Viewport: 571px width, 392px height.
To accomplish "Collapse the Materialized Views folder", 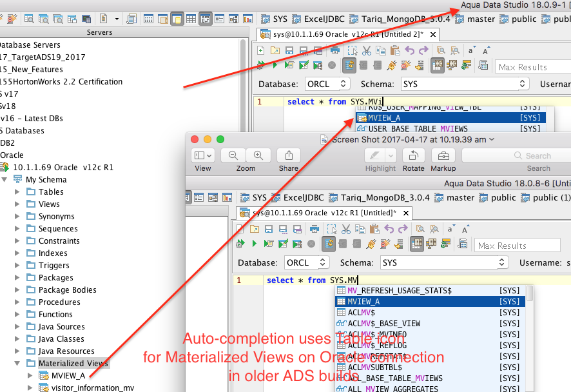I will [x=17, y=363].
